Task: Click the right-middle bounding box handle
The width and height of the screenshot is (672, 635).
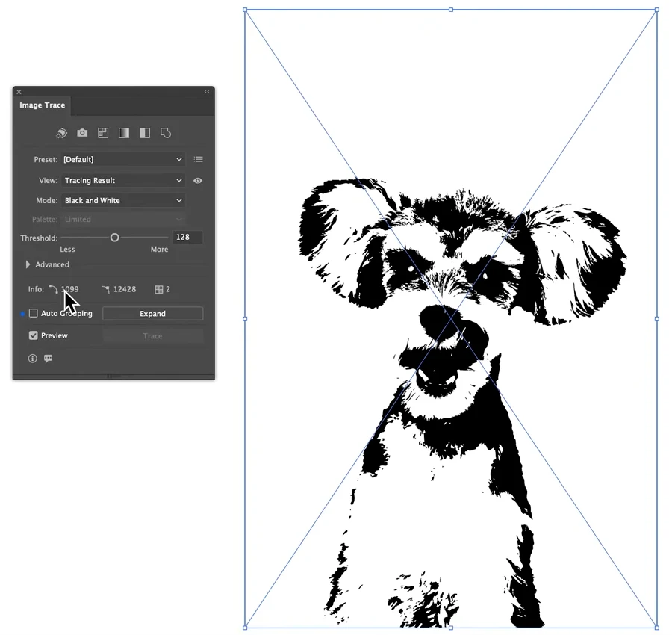Action: click(657, 318)
